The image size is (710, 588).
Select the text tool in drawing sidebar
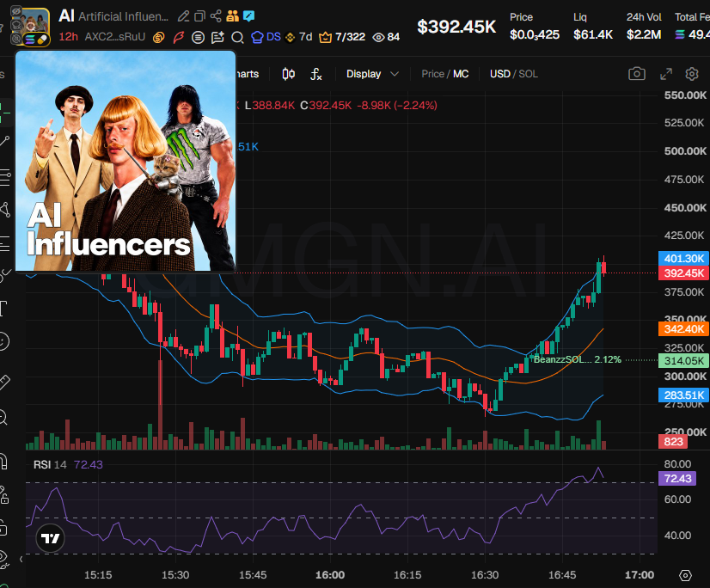[x=3, y=309]
